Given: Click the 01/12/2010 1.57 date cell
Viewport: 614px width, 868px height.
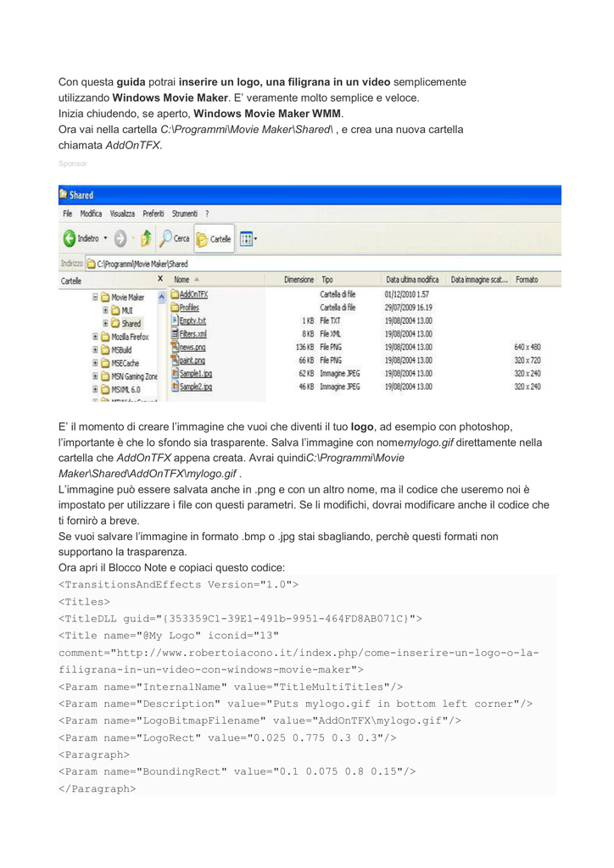Looking at the screenshot, I should click(407, 294).
